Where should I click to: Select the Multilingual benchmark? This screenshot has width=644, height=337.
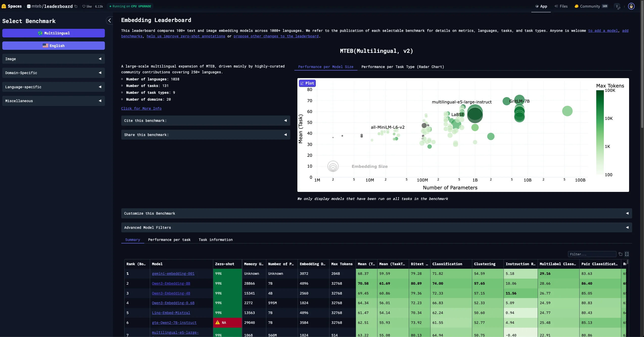click(54, 33)
